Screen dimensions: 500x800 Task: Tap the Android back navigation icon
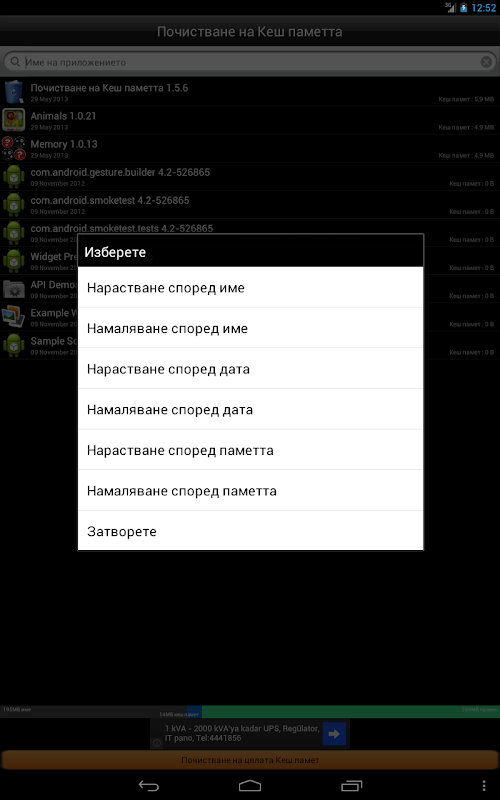pyautogui.click(x=149, y=786)
